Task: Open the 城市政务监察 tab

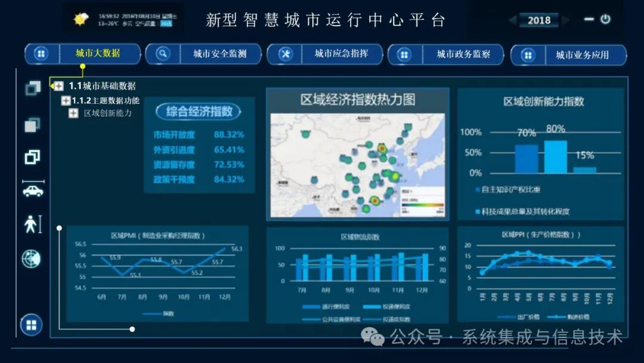Action: (463, 54)
